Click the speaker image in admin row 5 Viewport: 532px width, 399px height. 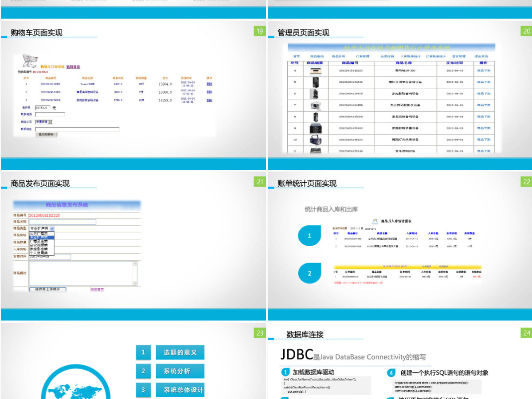click(316, 82)
